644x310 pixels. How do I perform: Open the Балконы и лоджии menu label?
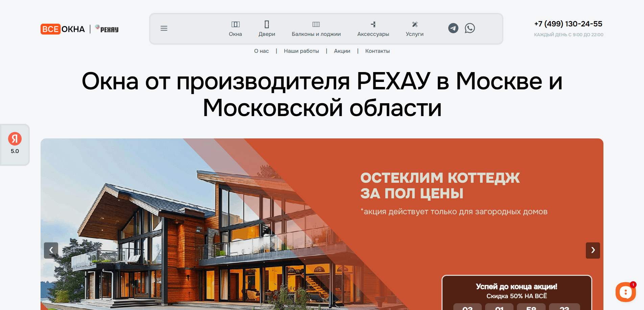(x=316, y=34)
